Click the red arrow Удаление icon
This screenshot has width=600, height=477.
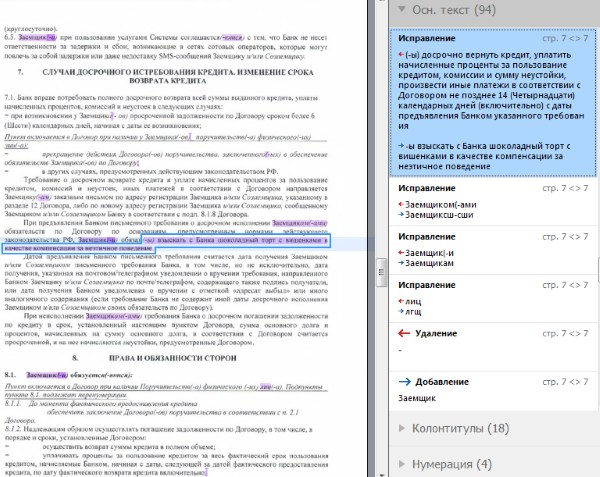click(x=404, y=333)
